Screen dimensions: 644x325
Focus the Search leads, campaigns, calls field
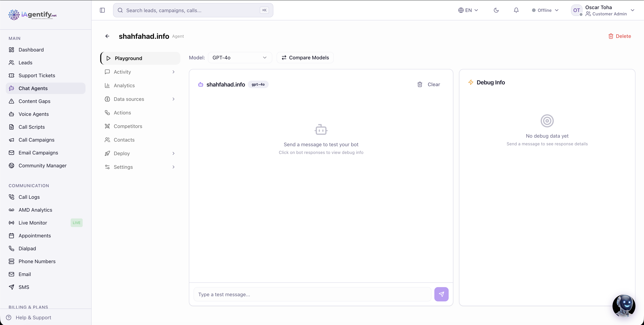point(193,10)
